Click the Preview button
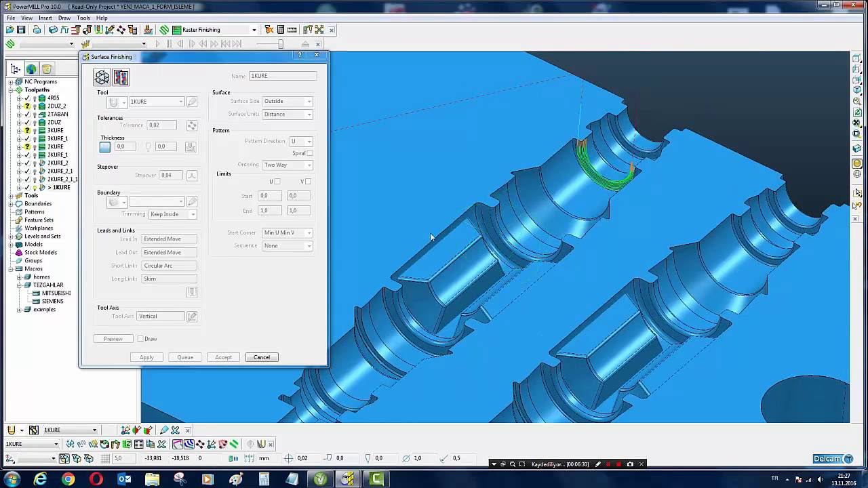 tap(113, 339)
